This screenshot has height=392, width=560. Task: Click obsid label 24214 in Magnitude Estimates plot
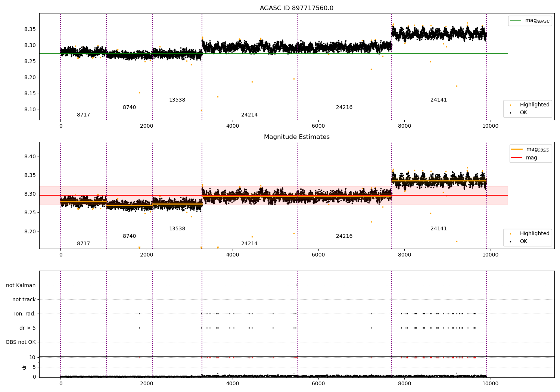pos(249,244)
